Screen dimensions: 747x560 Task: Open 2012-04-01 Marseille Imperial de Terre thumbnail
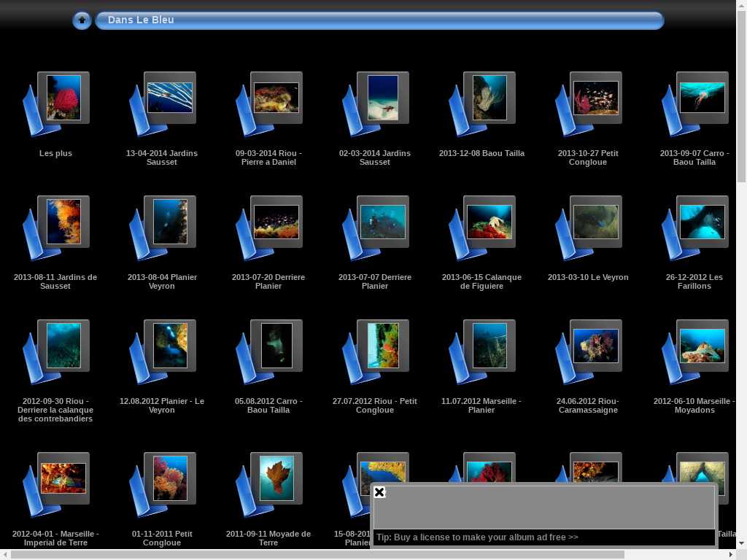(x=63, y=478)
